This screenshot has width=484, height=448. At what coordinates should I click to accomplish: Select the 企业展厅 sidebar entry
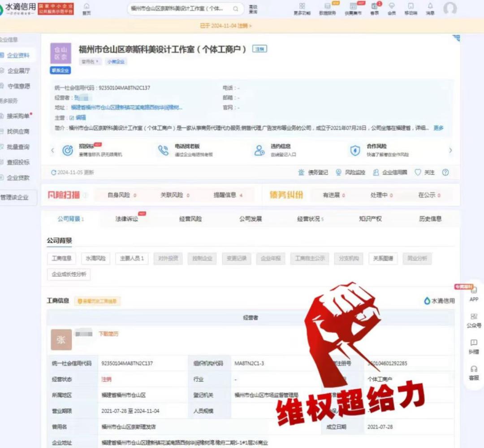[18, 70]
